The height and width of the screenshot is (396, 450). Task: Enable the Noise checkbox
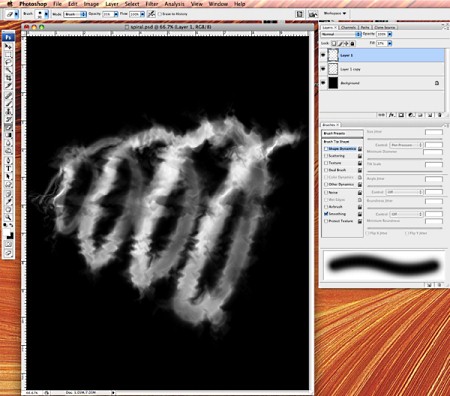326,193
